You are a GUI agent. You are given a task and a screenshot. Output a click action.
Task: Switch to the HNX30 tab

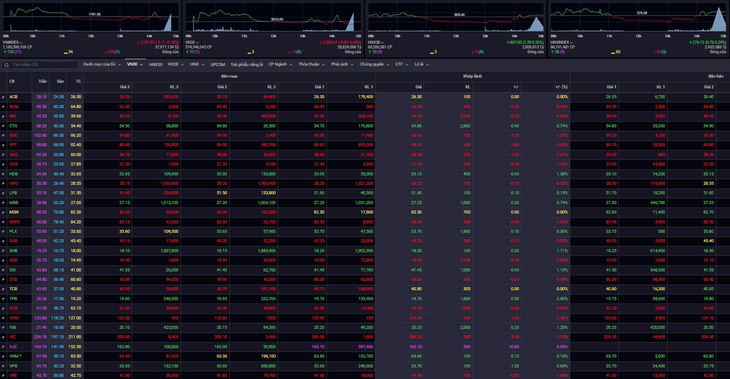coord(155,65)
